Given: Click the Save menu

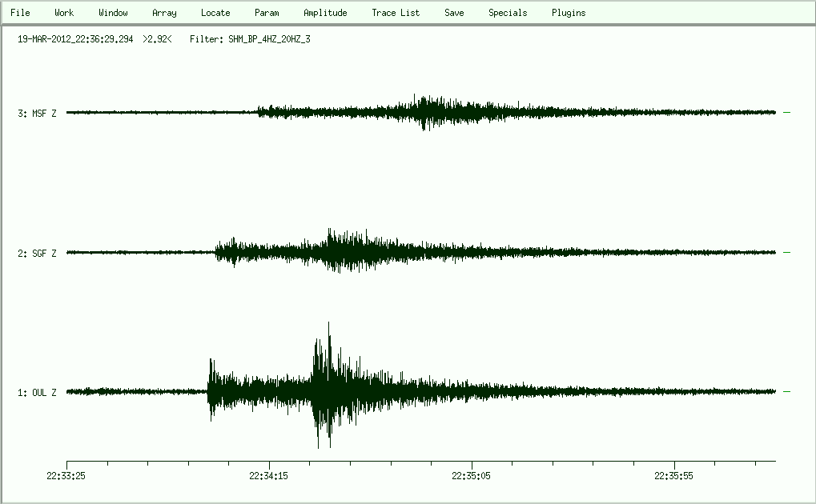Looking at the screenshot, I should coord(454,13).
